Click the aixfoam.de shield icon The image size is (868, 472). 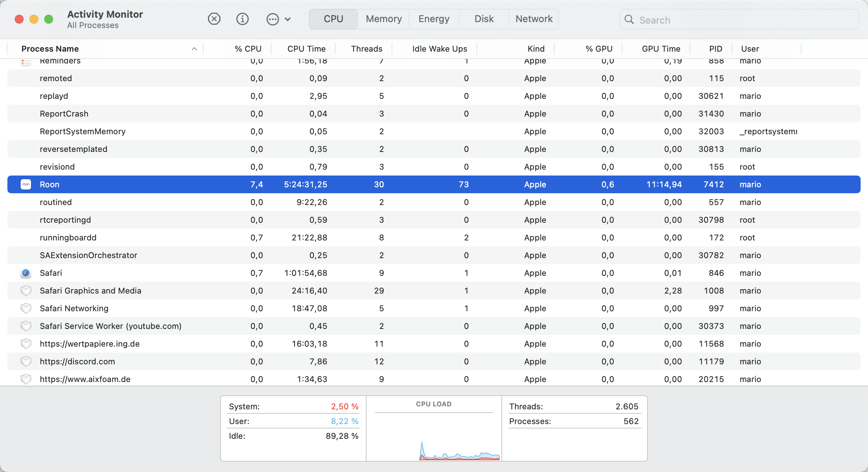tap(26, 379)
